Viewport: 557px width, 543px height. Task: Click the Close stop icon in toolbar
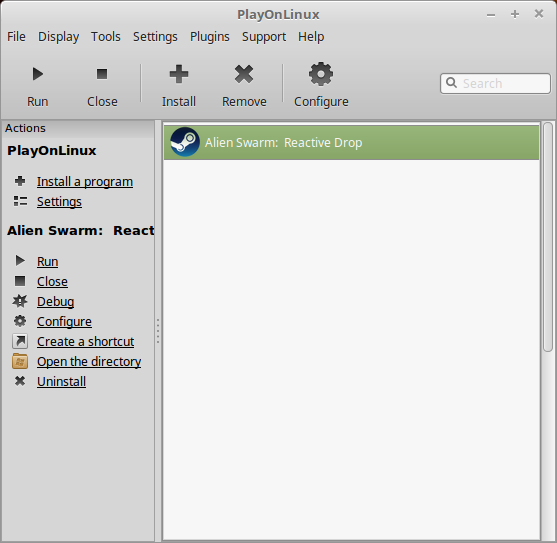[102, 74]
